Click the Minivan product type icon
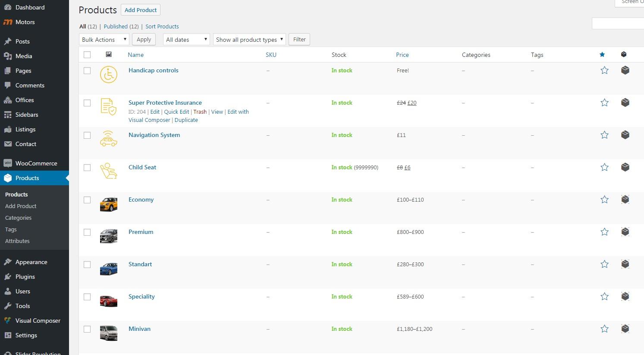Viewport: 644px width, 355px height. 625,329
